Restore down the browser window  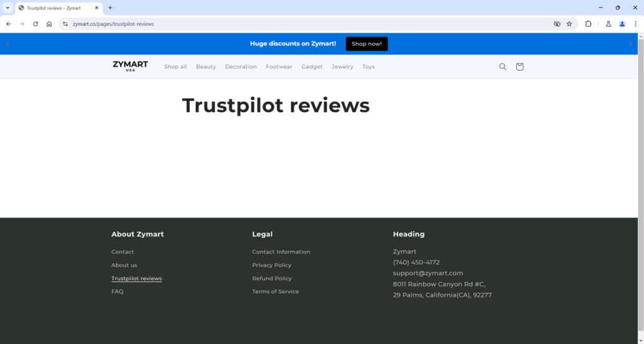click(x=618, y=8)
